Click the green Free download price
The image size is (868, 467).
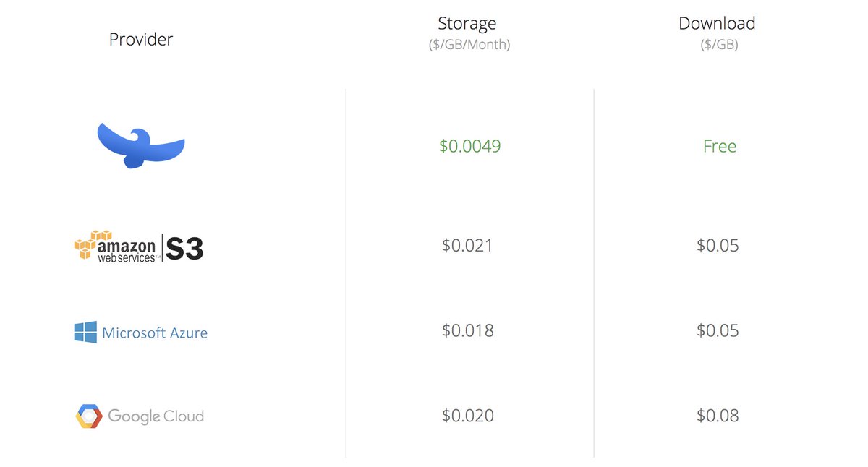[720, 146]
